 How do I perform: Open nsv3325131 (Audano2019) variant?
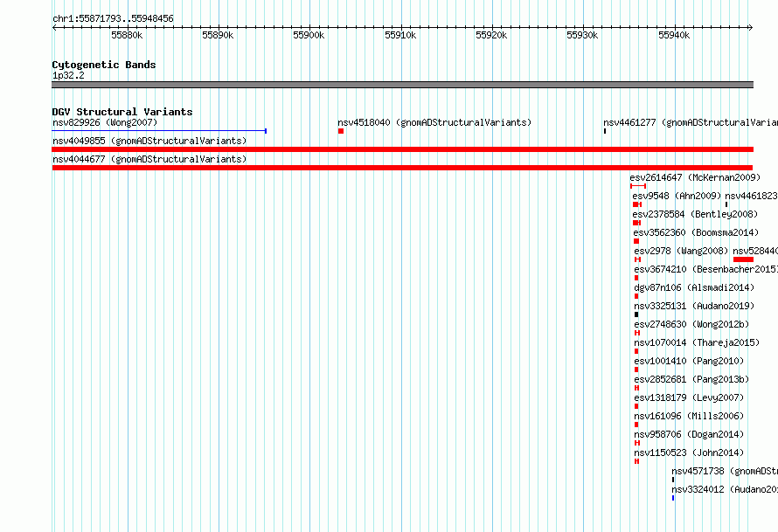(694, 306)
